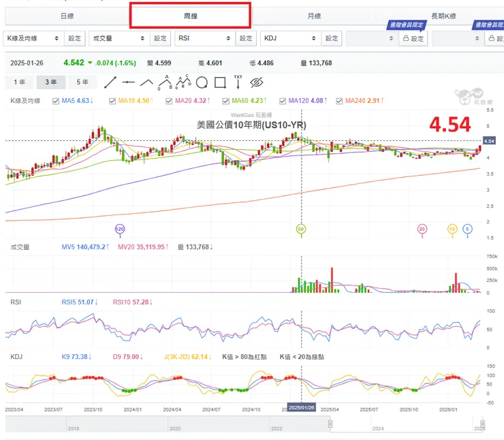Click the right handle of the range slider
The image size is (504, 440).
482,424
